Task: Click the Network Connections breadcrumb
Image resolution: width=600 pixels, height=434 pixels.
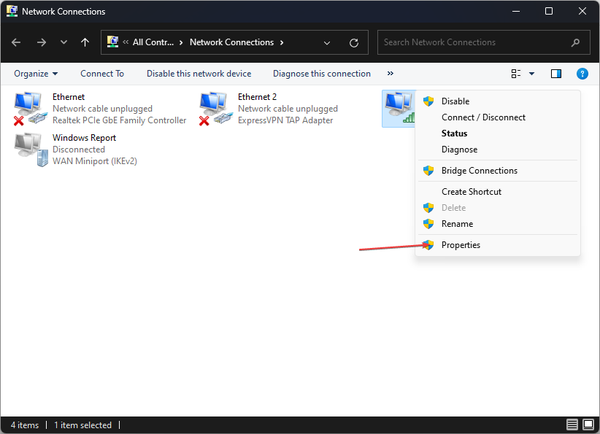Action: (232, 42)
